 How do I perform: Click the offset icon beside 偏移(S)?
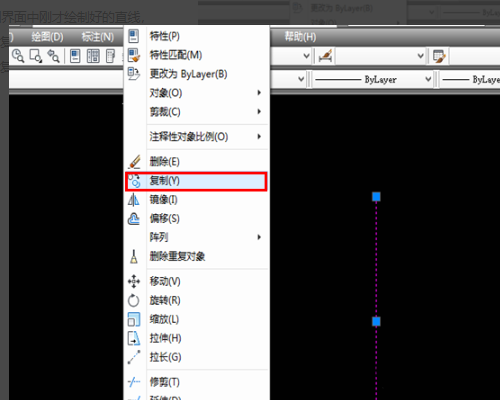click(134, 219)
